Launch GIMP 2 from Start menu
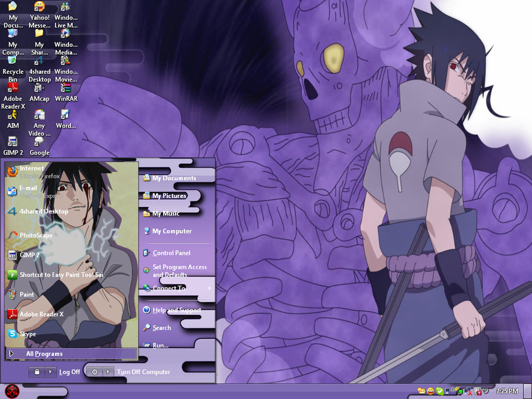Viewport: 532px width, 399px height. click(24, 255)
